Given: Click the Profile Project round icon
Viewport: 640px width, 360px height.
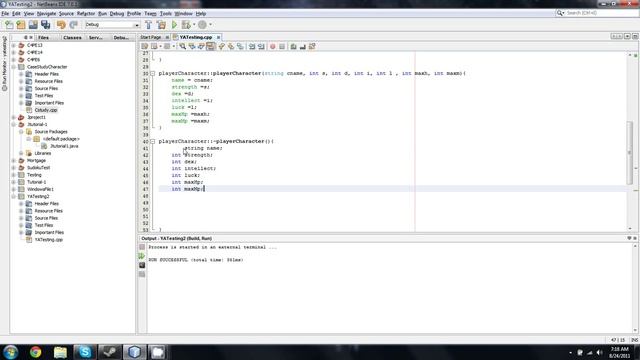Looking at the screenshot, I should 202,25.
